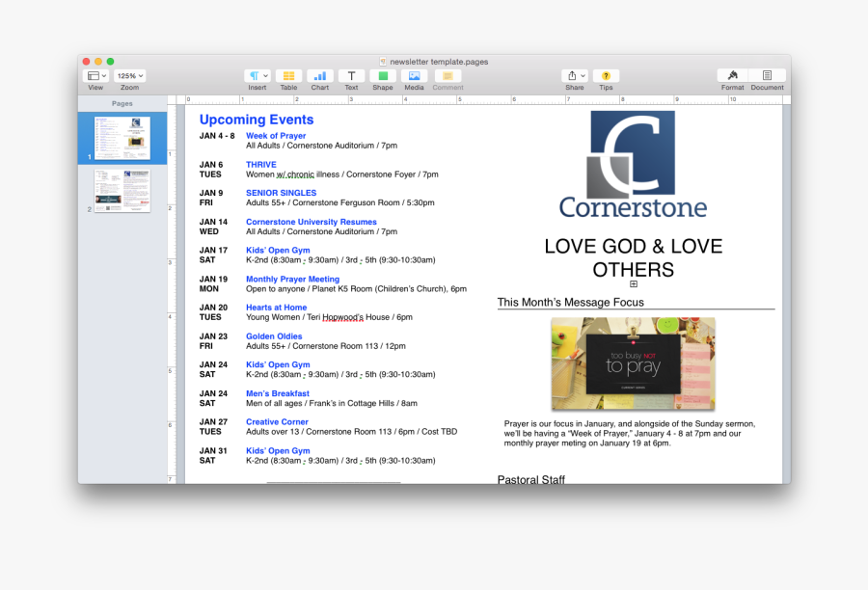The image size is (868, 590).
Task: Click Adults over 13 Cost TBD line
Action: 351,432
